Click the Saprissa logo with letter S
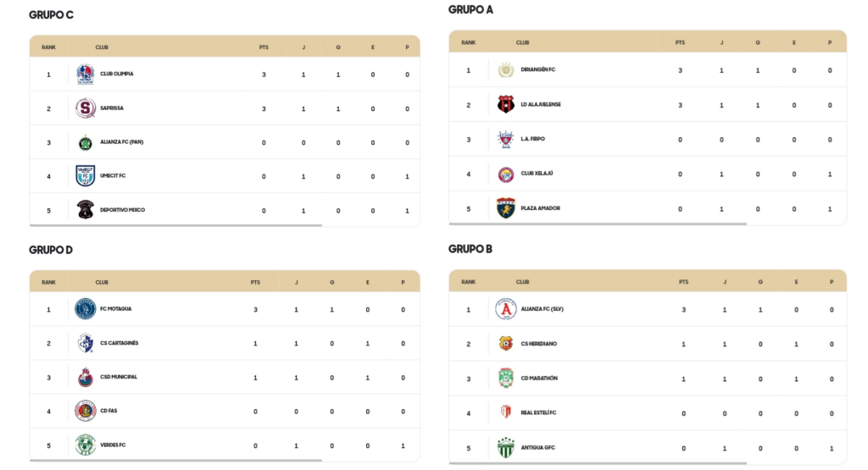Viewport: 868px width, 470px height. coord(86,108)
